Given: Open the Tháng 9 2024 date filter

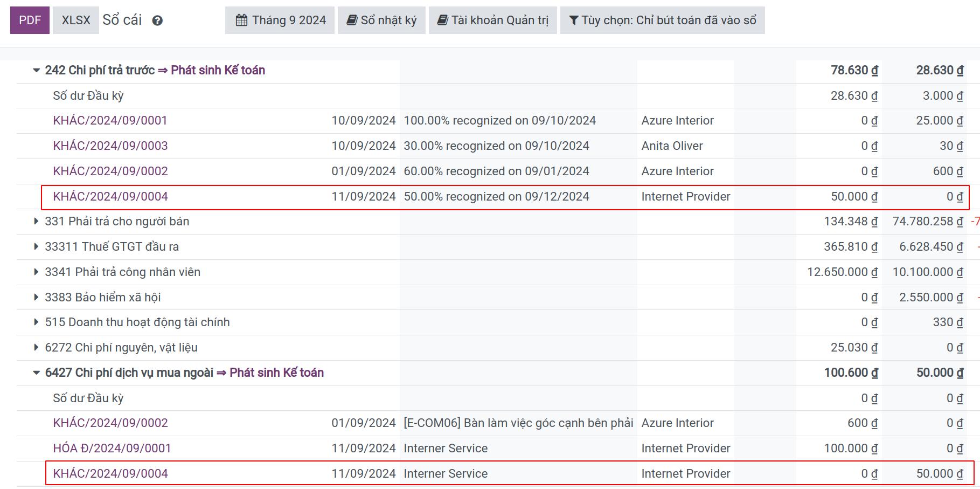Looking at the screenshot, I should point(280,20).
